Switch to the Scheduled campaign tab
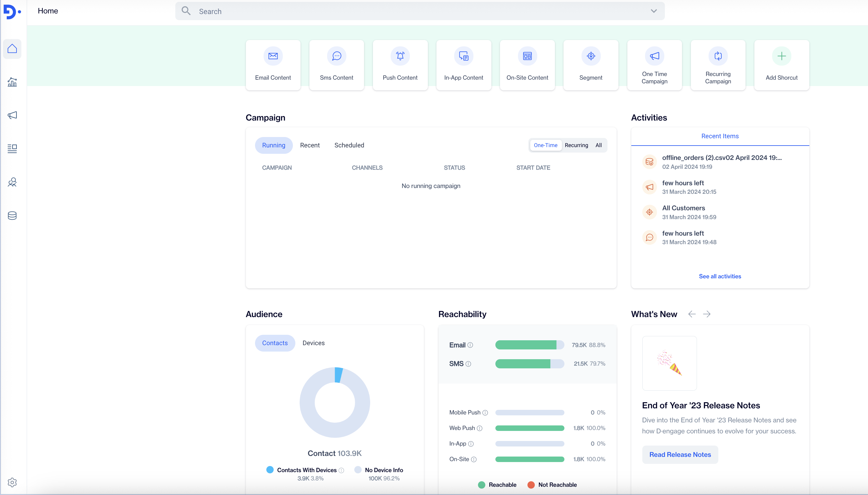 click(349, 145)
